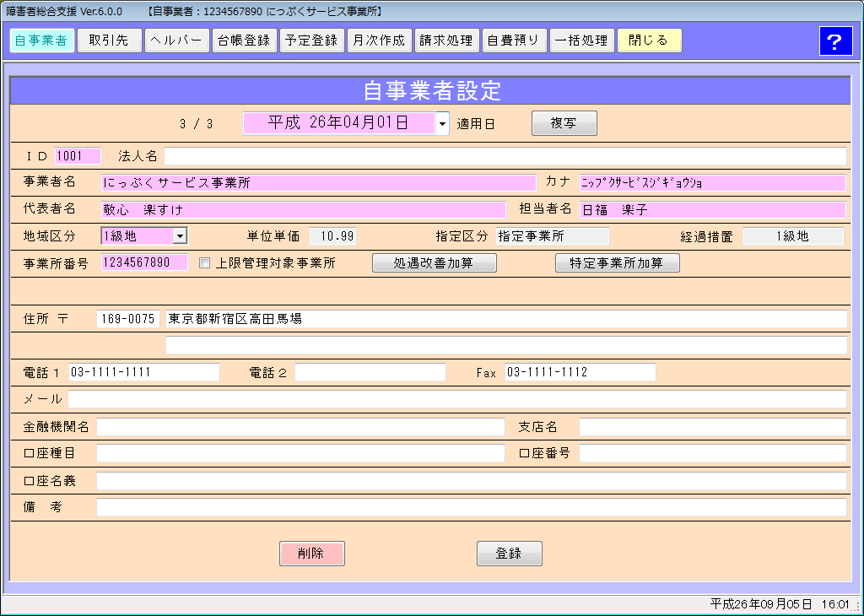Open the ヘルパー menu tab
864x616 pixels.
pos(177,41)
